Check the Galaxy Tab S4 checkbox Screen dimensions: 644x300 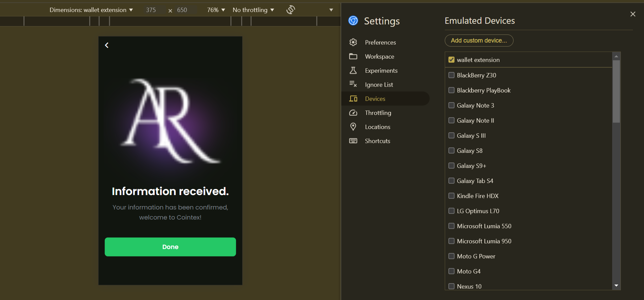tap(451, 181)
